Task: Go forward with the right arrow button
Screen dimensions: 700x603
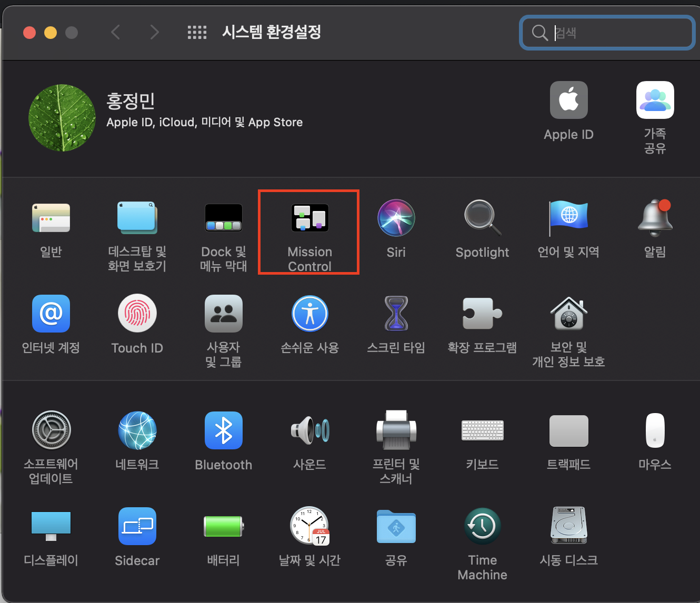Action: 154,33
